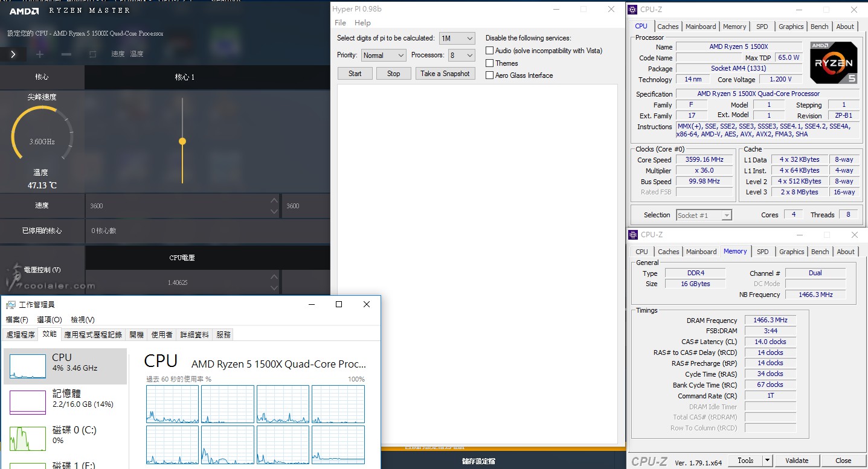Increase 速度 value with the up arrow
This screenshot has height=469, width=868.
coord(274,200)
